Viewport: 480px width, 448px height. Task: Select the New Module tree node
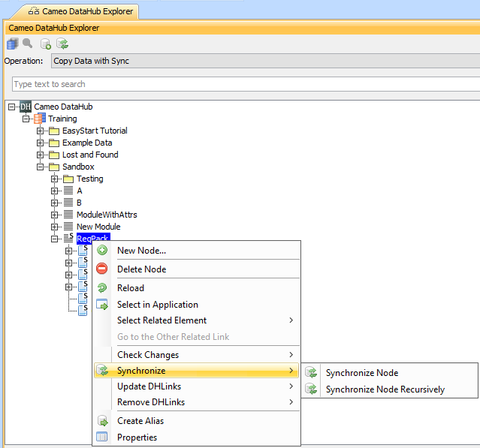coord(98,227)
